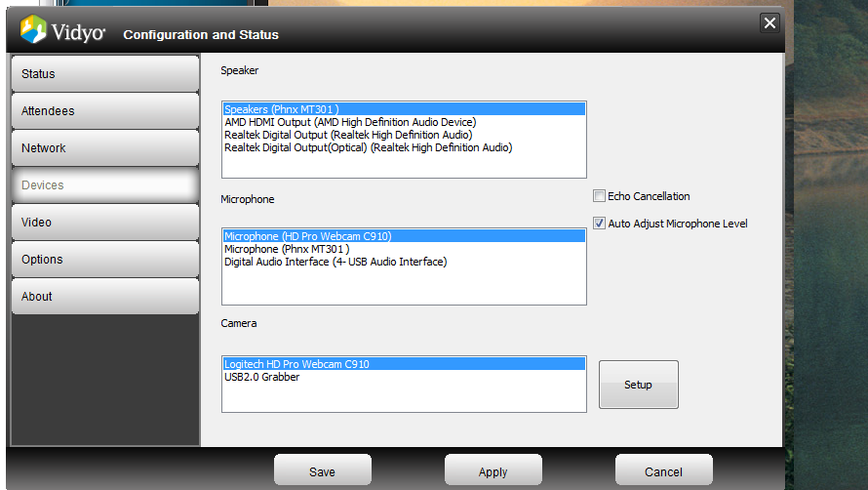This screenshot has height=490, width=868.
Task: Click the camera Setup button
Action: (x=638, y=385)
